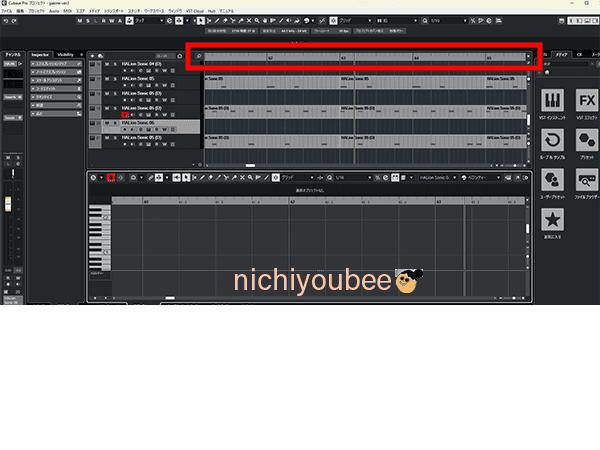Expand the first Inspector section
600x450 pixels.
55,64
